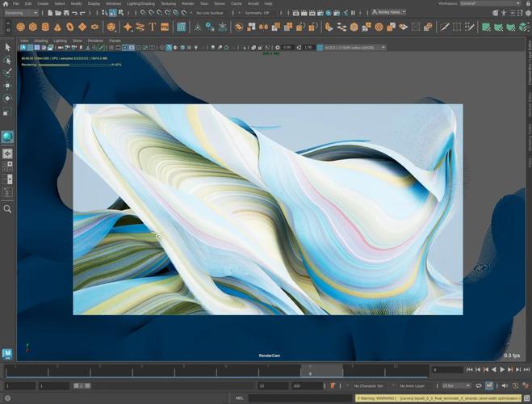
Task: Pick the arrow Select tool
Action: click(7, 46)
